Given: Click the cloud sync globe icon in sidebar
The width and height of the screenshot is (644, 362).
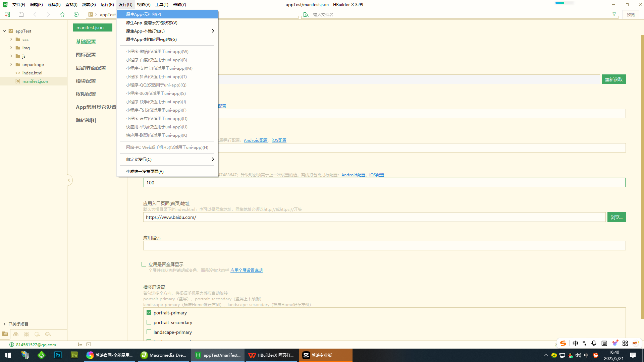Looking at the screenshot, I should pos(48,334).
